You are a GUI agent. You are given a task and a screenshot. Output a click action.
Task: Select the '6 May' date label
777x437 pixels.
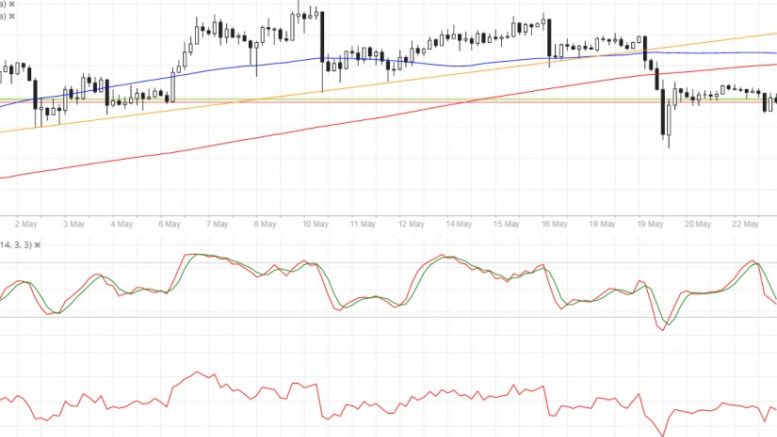(169, 224)
